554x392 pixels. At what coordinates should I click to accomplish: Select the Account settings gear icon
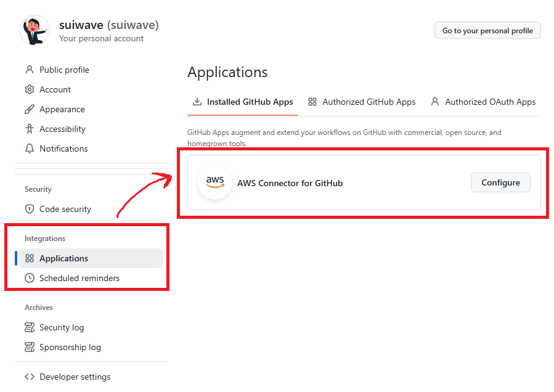[29, 89]
